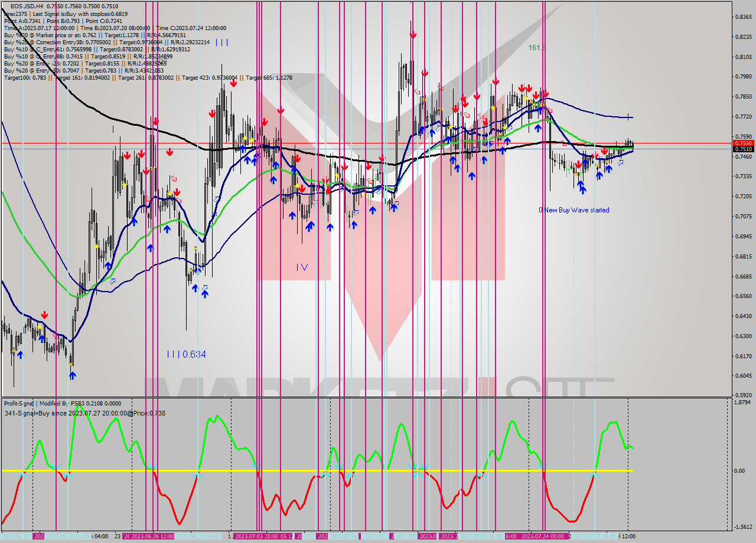Click the 1.8794 indicator scale value
The image size is (756, 543).
click(743, 403)
